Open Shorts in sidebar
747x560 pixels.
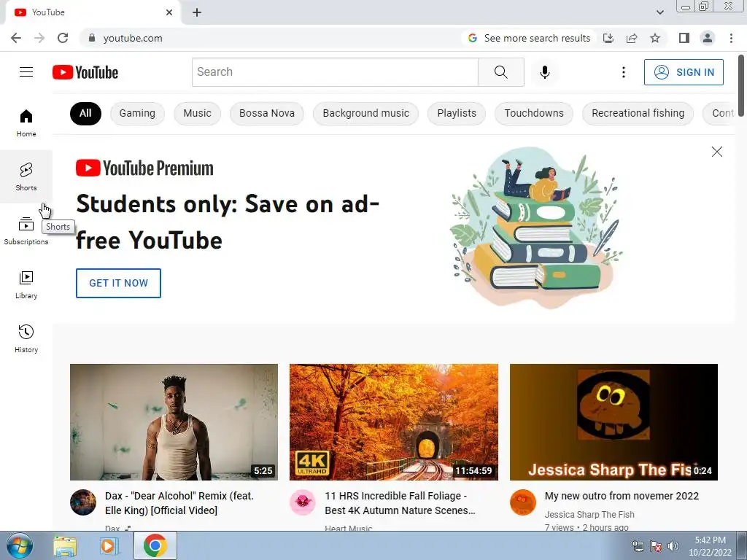coord(26,176)
